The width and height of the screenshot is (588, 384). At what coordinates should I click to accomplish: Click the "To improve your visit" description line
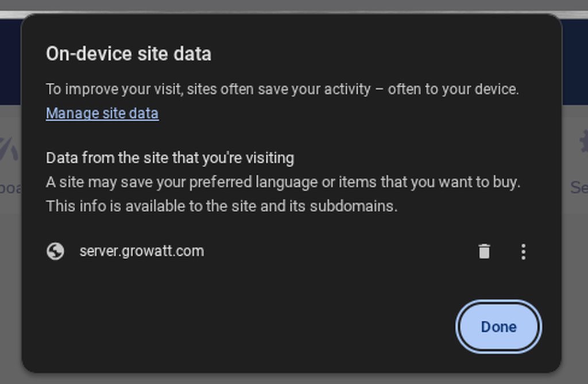[282, 90]
